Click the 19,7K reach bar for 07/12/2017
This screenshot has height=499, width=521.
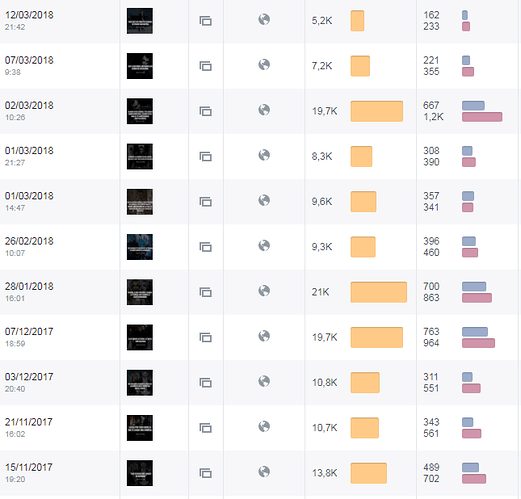click(x=377, y=337)
